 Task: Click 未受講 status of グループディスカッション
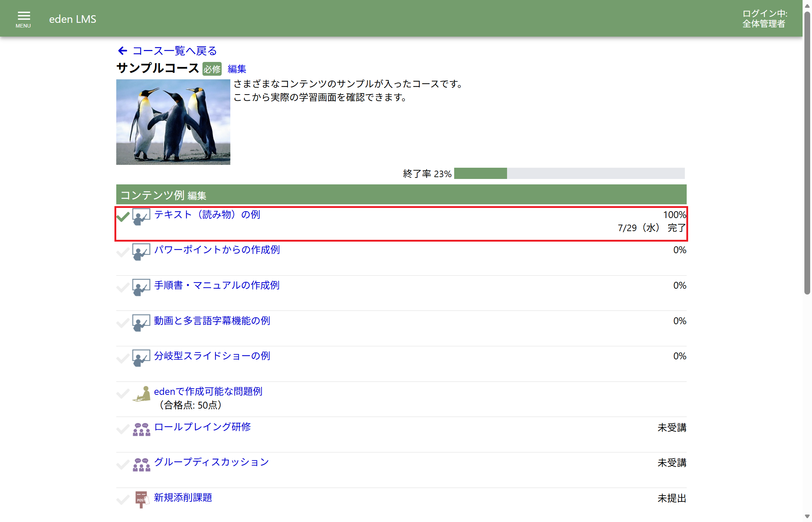pos(672,463)
